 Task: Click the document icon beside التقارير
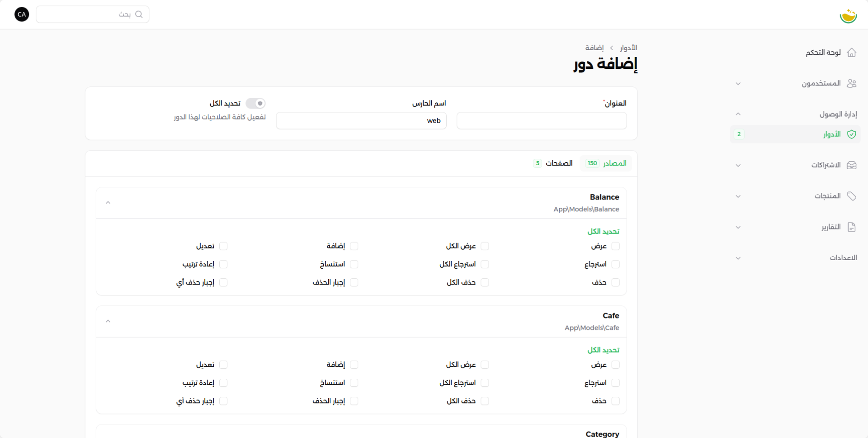[852, 227]
